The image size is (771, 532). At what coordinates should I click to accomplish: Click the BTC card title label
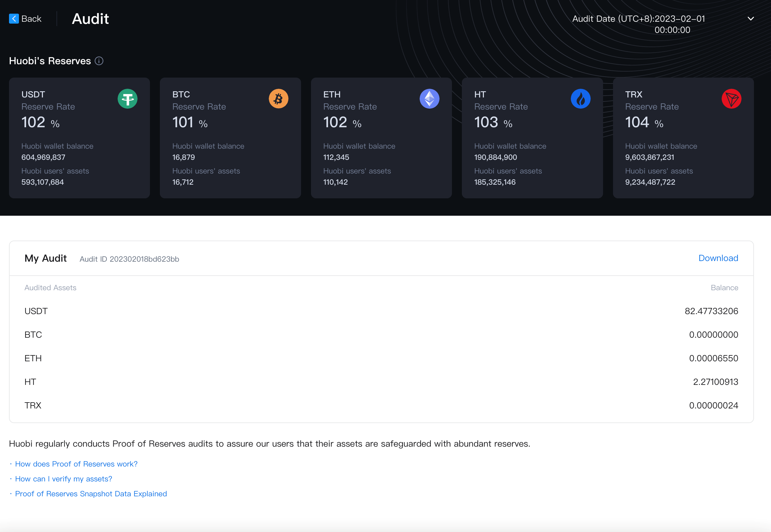click(181, 95)
